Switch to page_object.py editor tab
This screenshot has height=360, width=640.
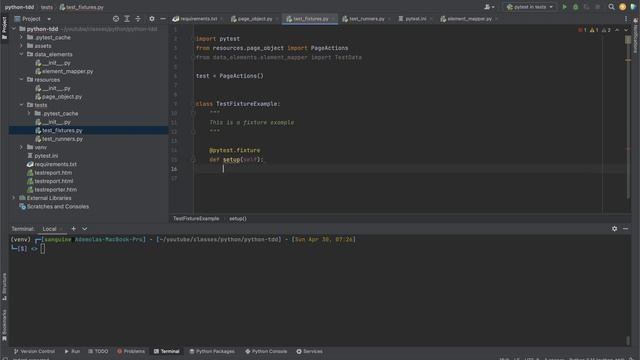coord(255,19)
